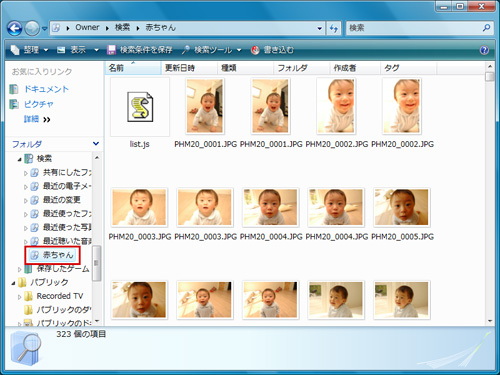Image resolution: width=500 pixels, height=375 pixels.
Task: Select second PHM20_0003.JPG thumbnail
Action: click(x=205, y=207)
